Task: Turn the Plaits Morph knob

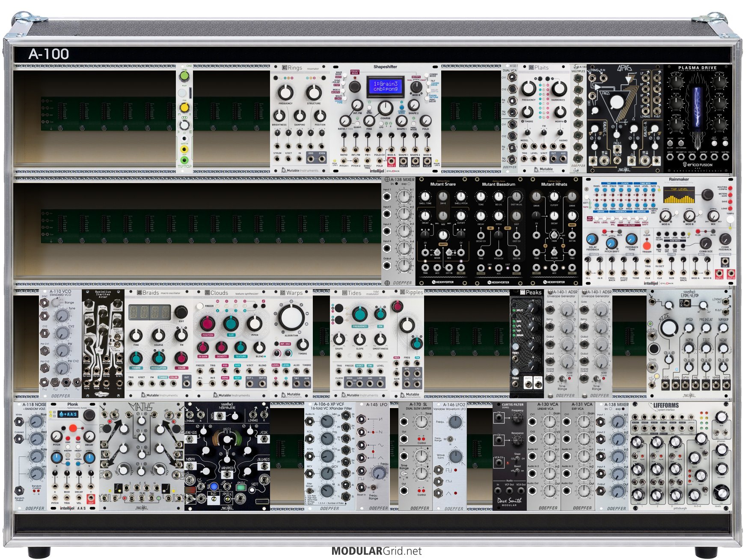Action: 560,112
